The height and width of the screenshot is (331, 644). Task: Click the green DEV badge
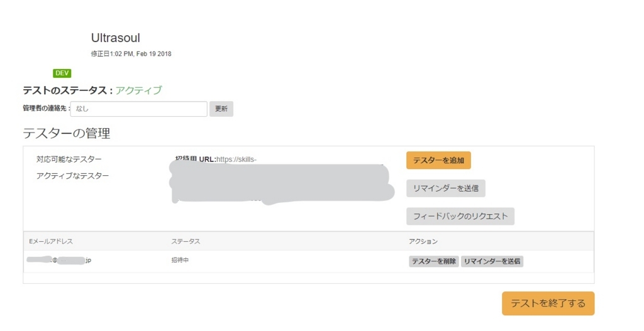click(x=62, y=73)
